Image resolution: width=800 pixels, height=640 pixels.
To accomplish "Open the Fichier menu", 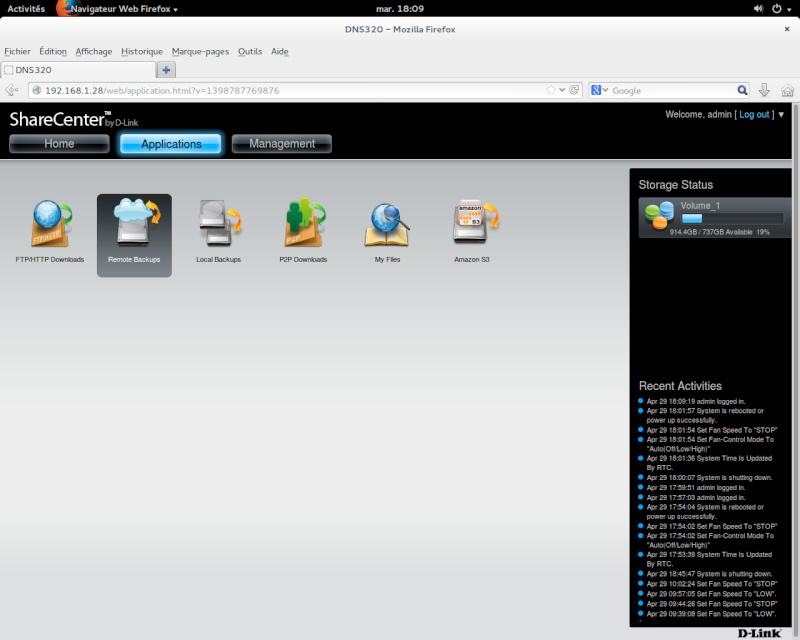I will pos(17,51).
